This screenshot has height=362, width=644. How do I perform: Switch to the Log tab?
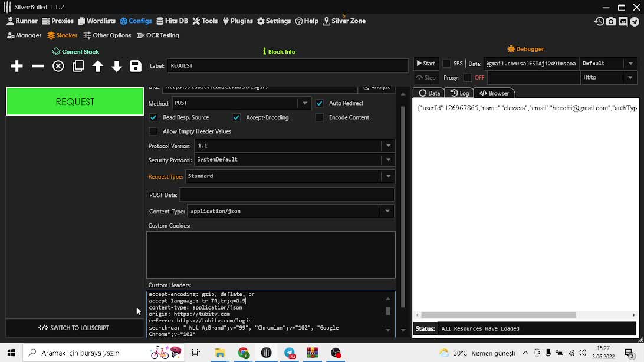(x=459, y=93)
